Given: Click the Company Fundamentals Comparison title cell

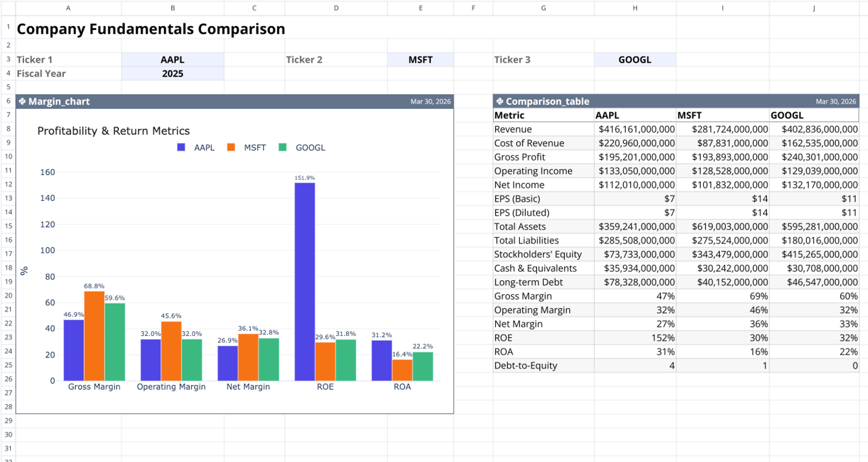Looking at the screenshot, I should point(151,29).
